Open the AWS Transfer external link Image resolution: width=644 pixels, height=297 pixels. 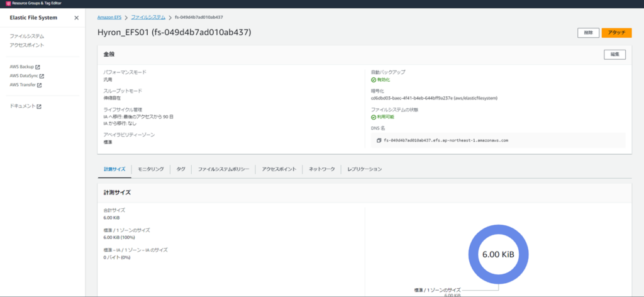pos(25,85)
